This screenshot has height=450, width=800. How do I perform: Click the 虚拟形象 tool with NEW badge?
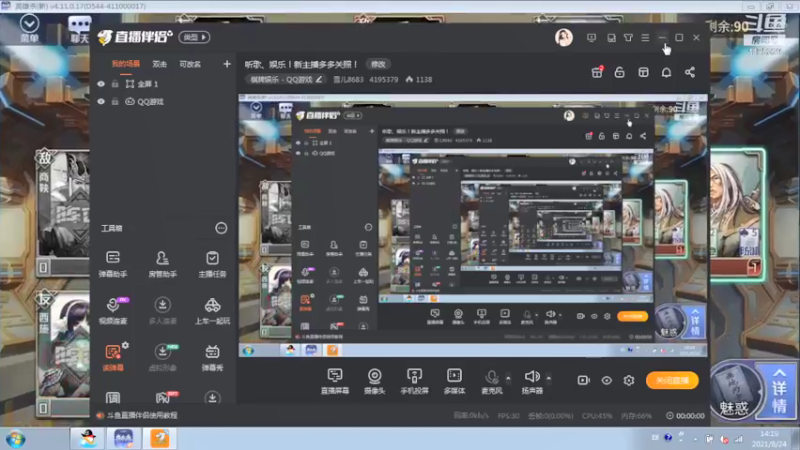click(162, 357)
